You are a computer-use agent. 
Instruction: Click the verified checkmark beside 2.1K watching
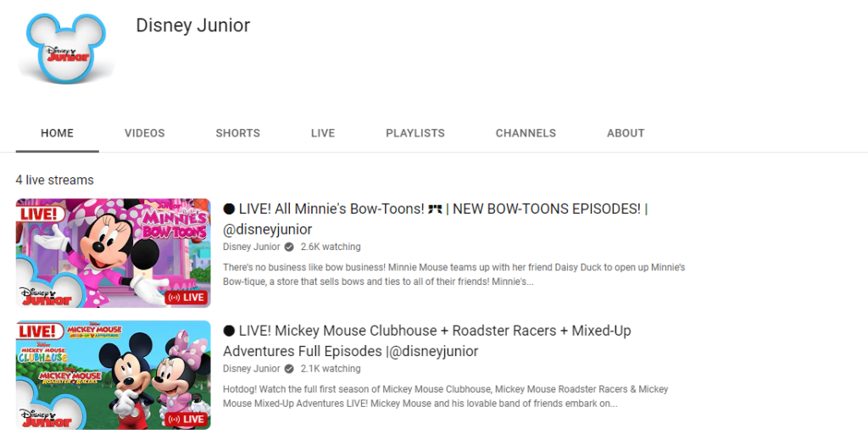pyautogui.click(x=289, y=370)
